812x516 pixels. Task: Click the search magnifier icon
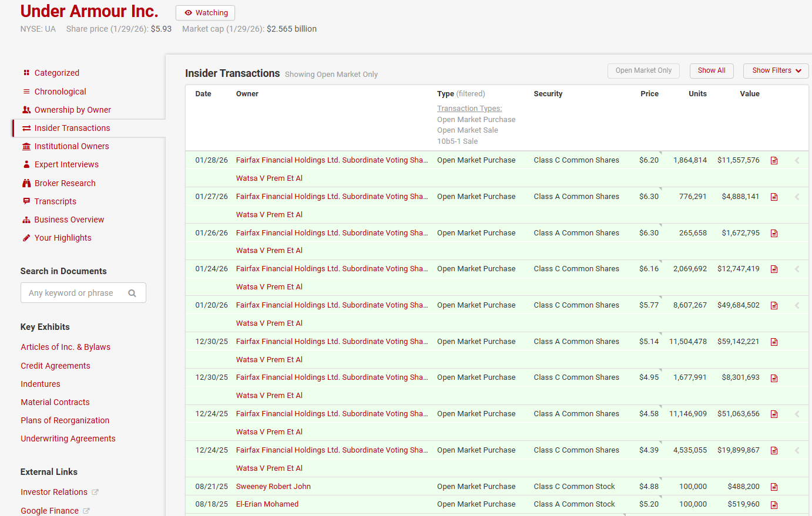pyautogui.click(x=132, y=293)
